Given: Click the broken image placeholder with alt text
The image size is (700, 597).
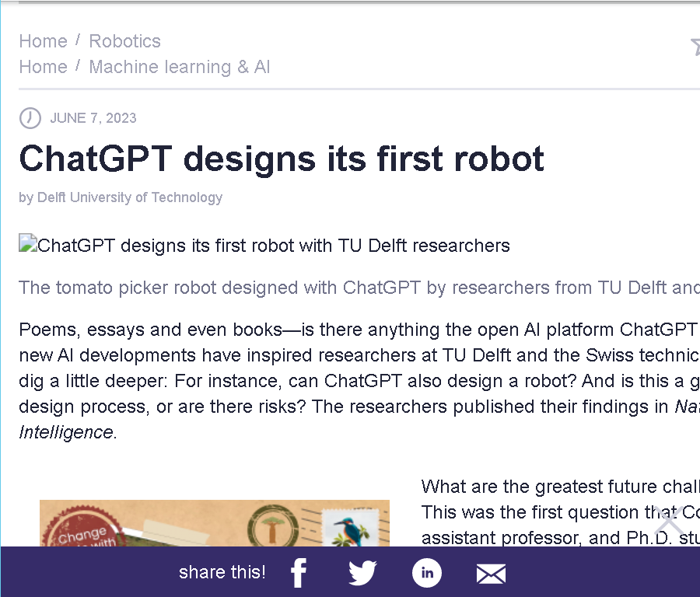Looking at the screenshot, I should [264, 246].
